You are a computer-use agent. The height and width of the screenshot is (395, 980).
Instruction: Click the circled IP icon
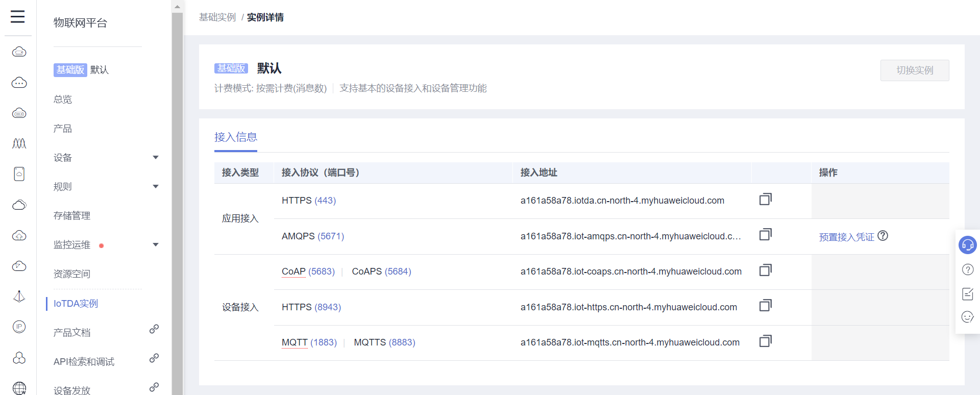pyautogui.click(x=19, y=327)
